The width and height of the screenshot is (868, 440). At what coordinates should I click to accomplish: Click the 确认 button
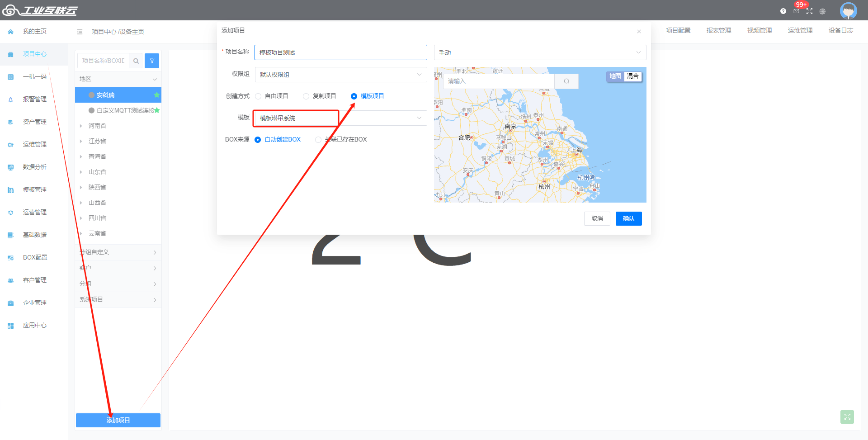click(629, 219)
